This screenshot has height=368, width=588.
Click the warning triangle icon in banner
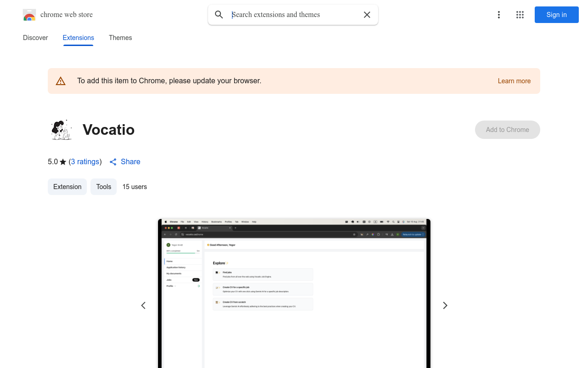(61, 81)
